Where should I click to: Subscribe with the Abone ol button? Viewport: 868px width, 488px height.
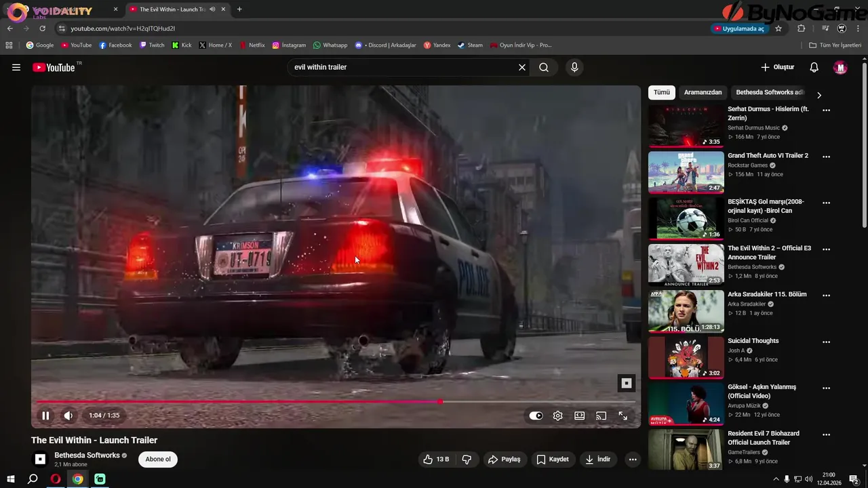coord(158,459)
